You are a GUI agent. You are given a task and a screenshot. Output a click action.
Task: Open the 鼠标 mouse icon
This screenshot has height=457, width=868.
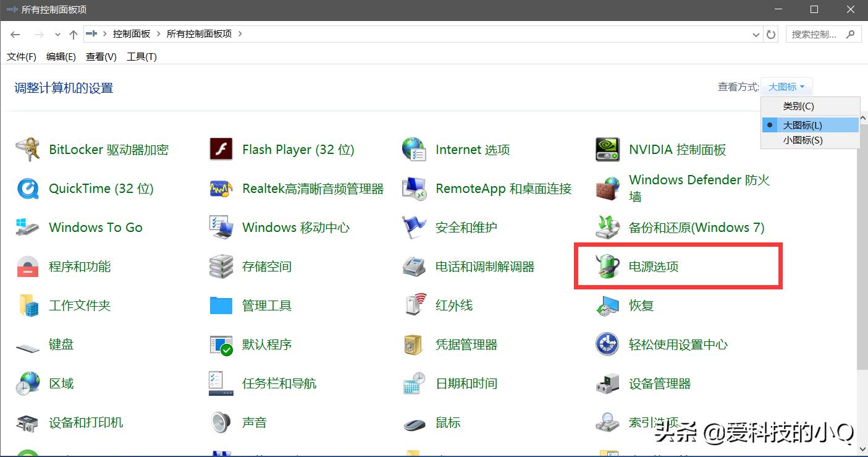pos(414,424)
